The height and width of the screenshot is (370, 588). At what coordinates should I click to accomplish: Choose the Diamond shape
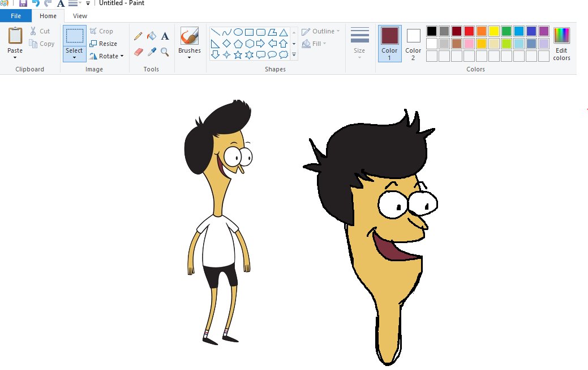tap(226, 44)
